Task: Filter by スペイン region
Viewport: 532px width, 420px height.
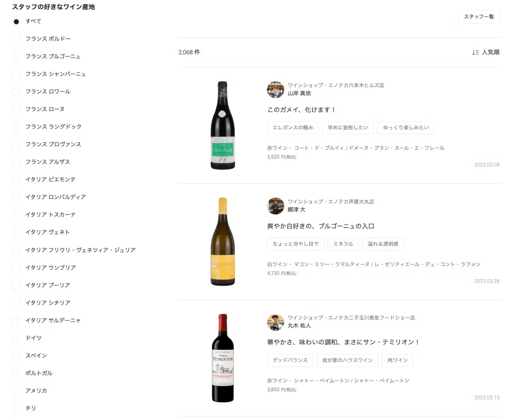Action: (16, 356)
